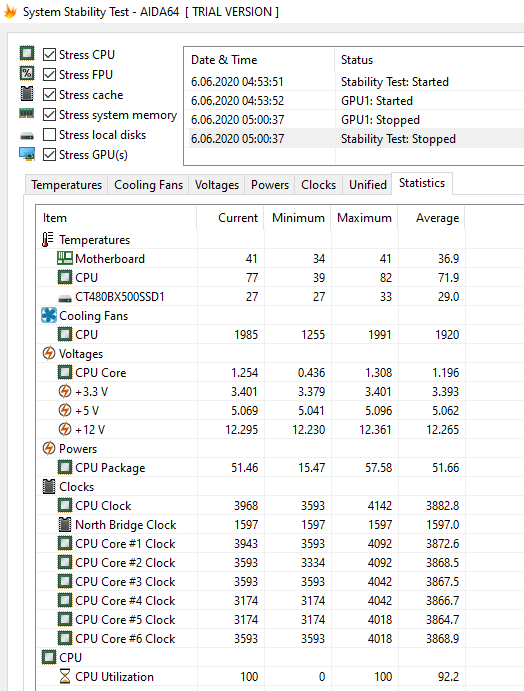Uncheck the Stress cache checkbox
Screen dimensions: 524x691
click(49, 95)
